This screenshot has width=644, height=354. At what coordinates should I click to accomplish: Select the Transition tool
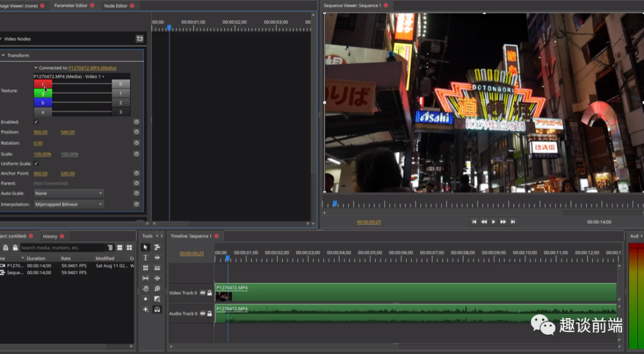157,299
